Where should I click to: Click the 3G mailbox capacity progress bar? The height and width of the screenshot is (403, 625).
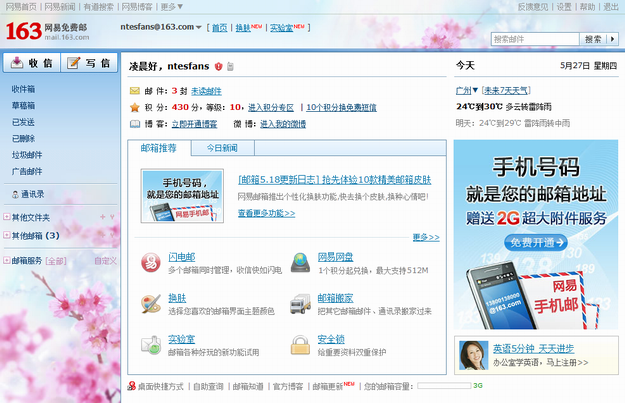click(444, 385)
